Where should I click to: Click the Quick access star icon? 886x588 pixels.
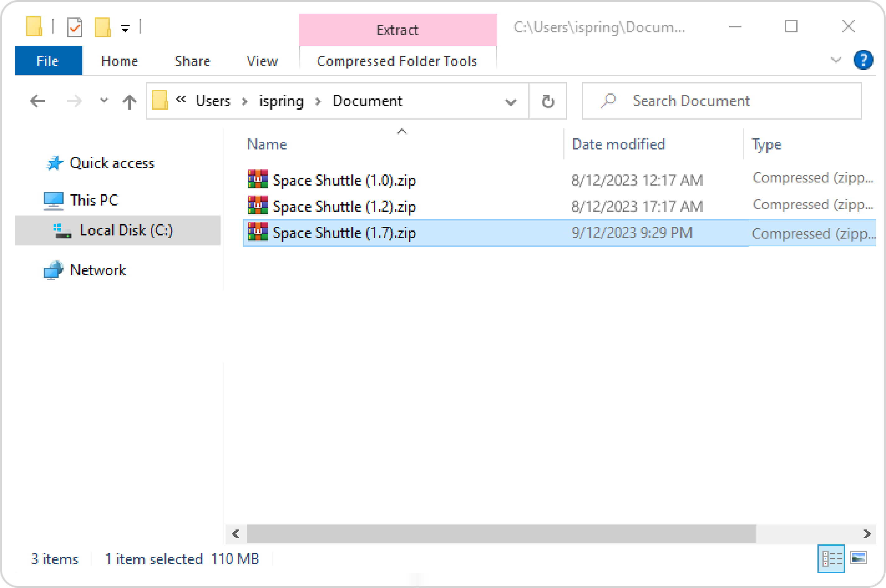(55, 163)
